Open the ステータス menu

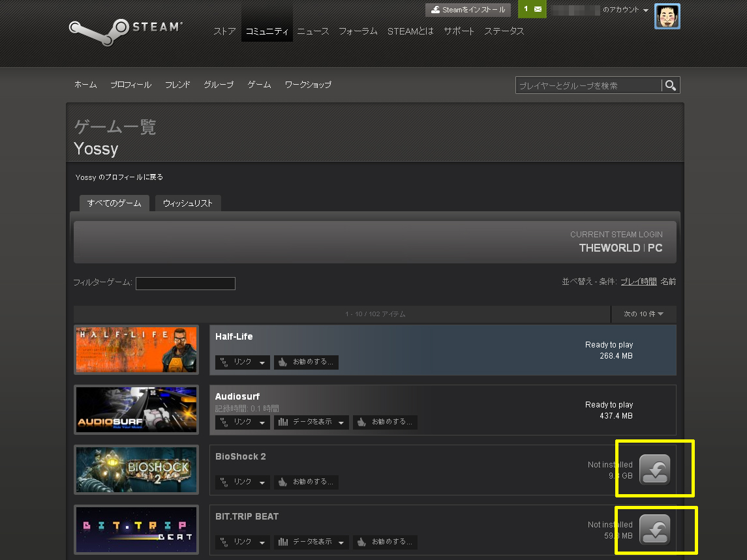coord(504,31)
